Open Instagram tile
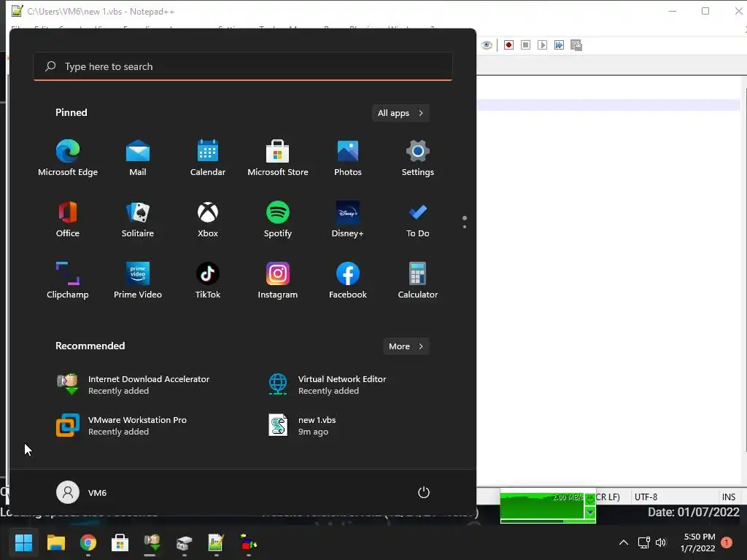Viewport: 747px width, 560px height. tap(278, 281)
